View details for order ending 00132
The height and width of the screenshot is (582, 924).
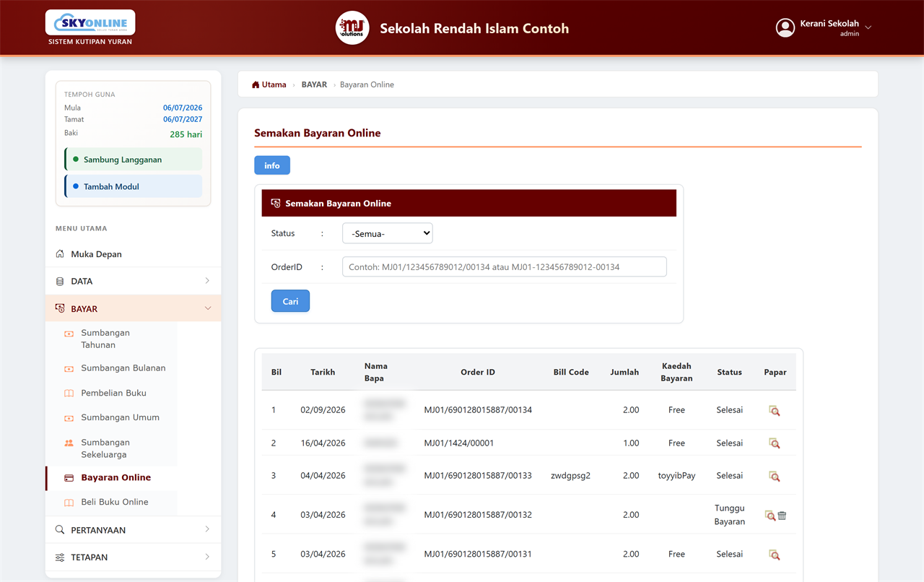770,516
